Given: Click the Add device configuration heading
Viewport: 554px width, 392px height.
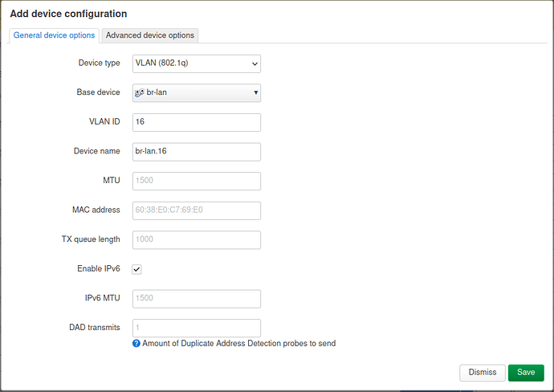Looking at the screenshot, I should coord(68,14).
